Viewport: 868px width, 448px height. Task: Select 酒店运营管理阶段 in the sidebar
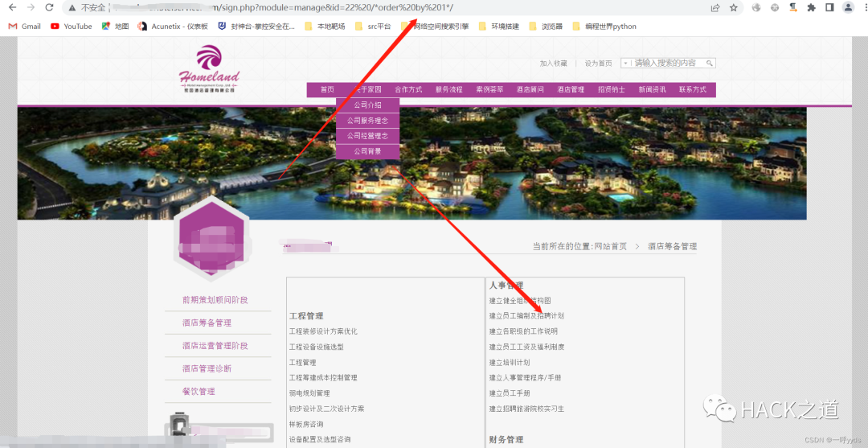(215, 346)
